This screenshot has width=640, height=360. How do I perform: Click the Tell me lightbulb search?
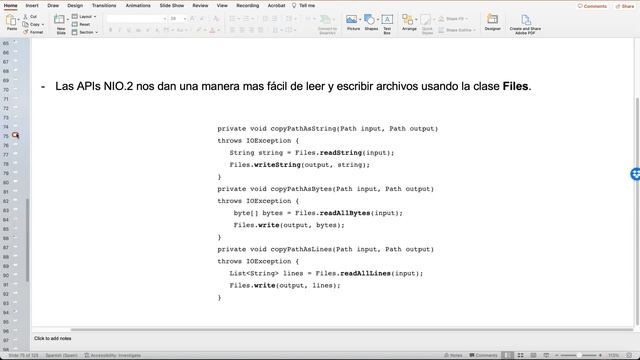[x=304, y=6]
